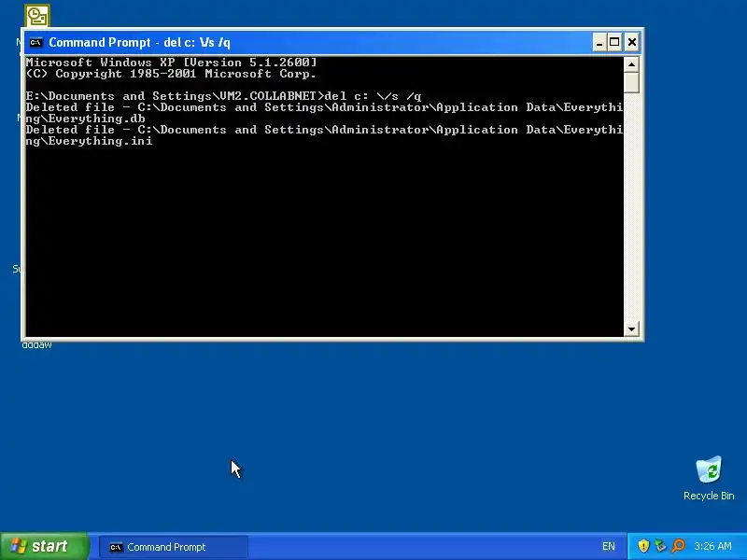Viewport: 747px width, 560px height.
Task: Select the desktop icon above the Command Prompt window
Action: pyautogui.click(x=37, y=16)
